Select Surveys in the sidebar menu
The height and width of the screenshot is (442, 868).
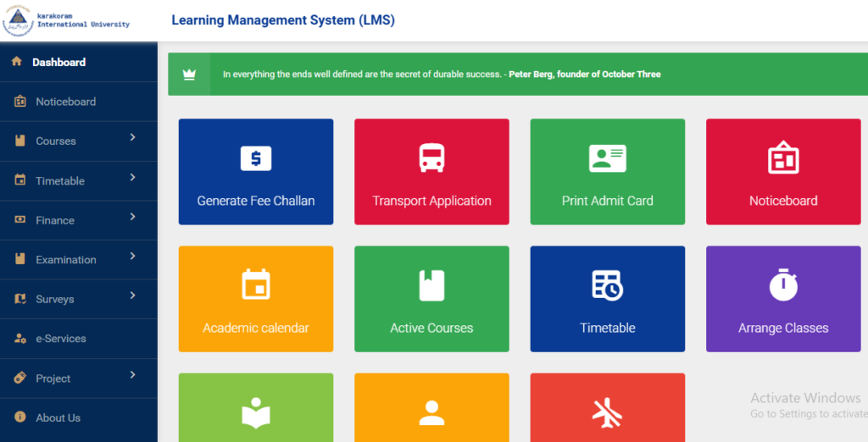pyautogui.click(x=79, y=299)
